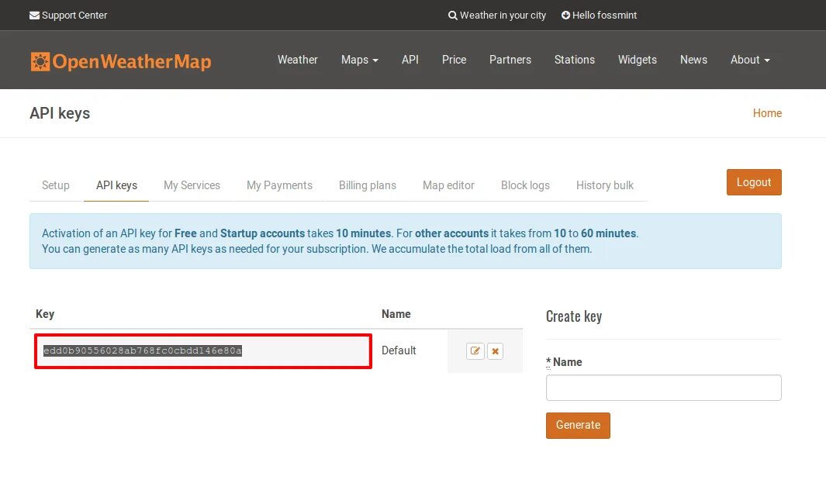This screenshot has width=826, height=504.
Task: Expand the About dropdown menu
Action: (750, 60)
